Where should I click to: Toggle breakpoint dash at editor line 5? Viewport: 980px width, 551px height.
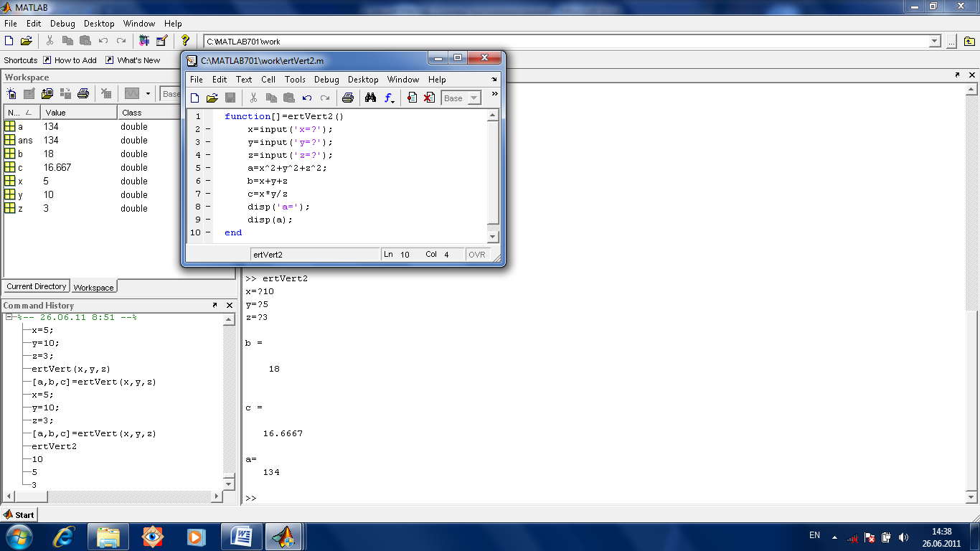[208, 168]
